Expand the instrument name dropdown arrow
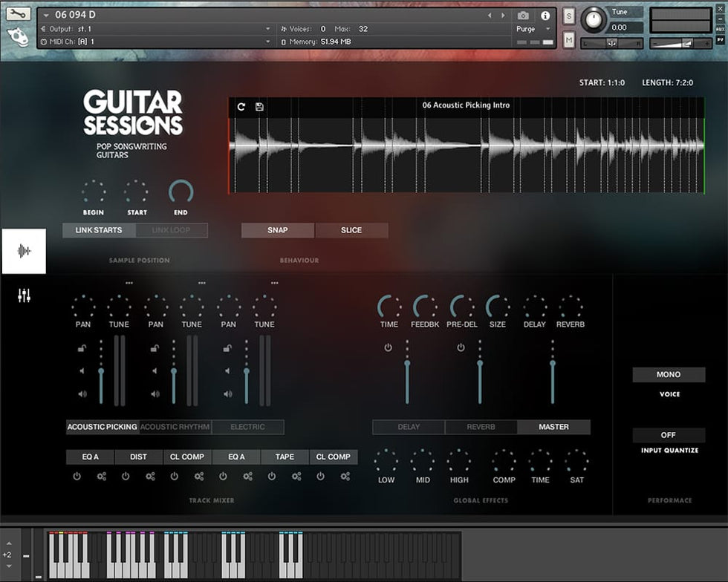Screen dimensions: 728x582 point(47,16)
